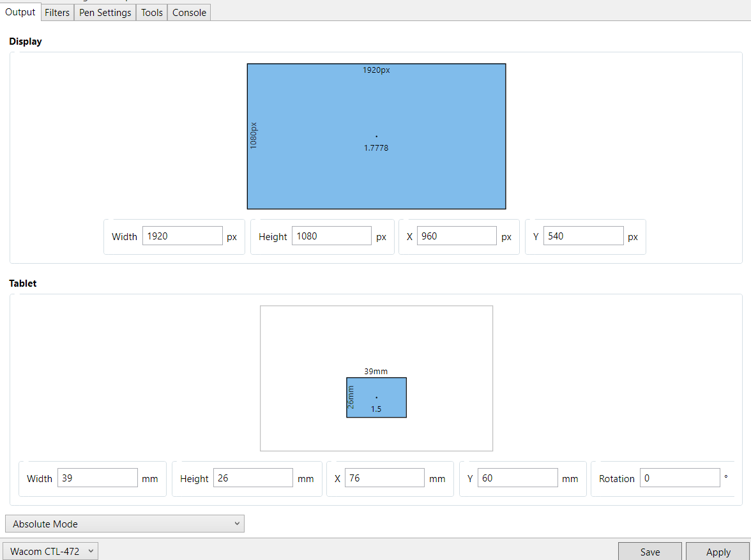Click the Display Width input field
The image size is (751, 560).
pyautogui.click(x=182, y=236)
